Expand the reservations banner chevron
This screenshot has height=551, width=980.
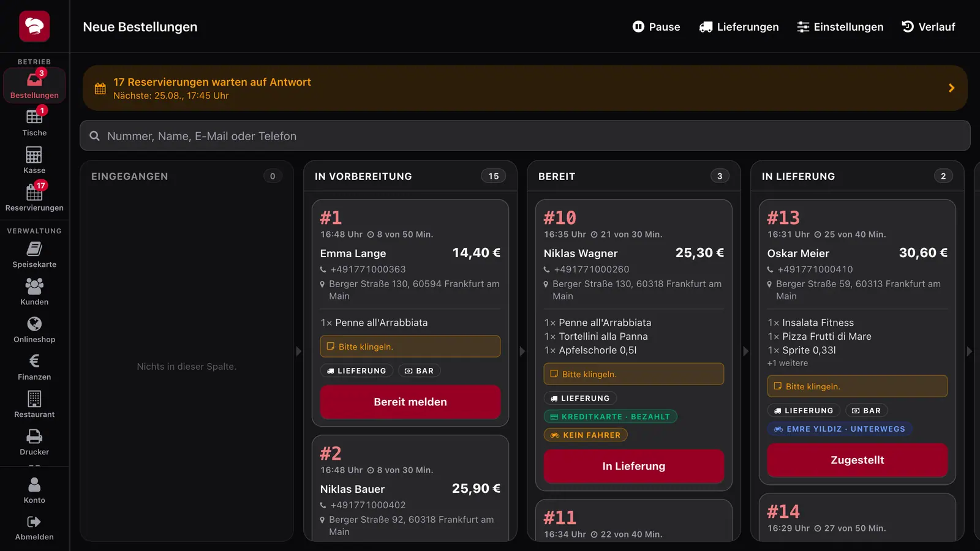(951, 88)
